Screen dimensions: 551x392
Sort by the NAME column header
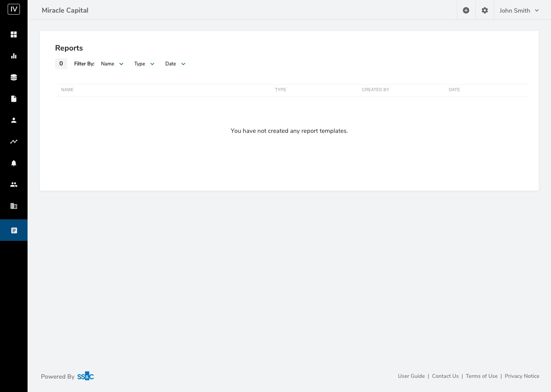coord(67,90)
